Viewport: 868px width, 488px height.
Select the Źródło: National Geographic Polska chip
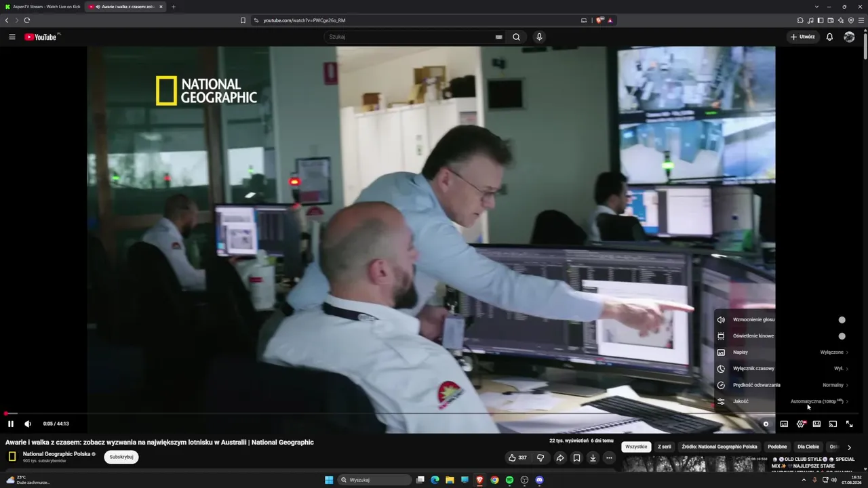(x=719, y=447)
